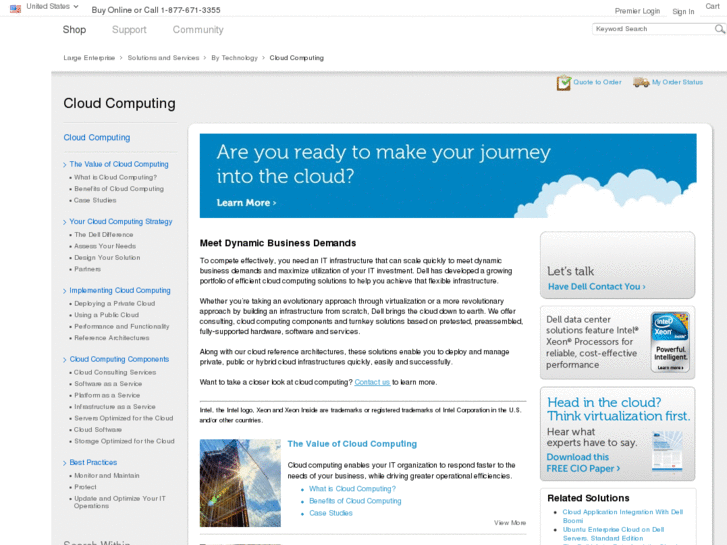Open the Cart
The height and width of the screenshot is (545, 727).
712,6
